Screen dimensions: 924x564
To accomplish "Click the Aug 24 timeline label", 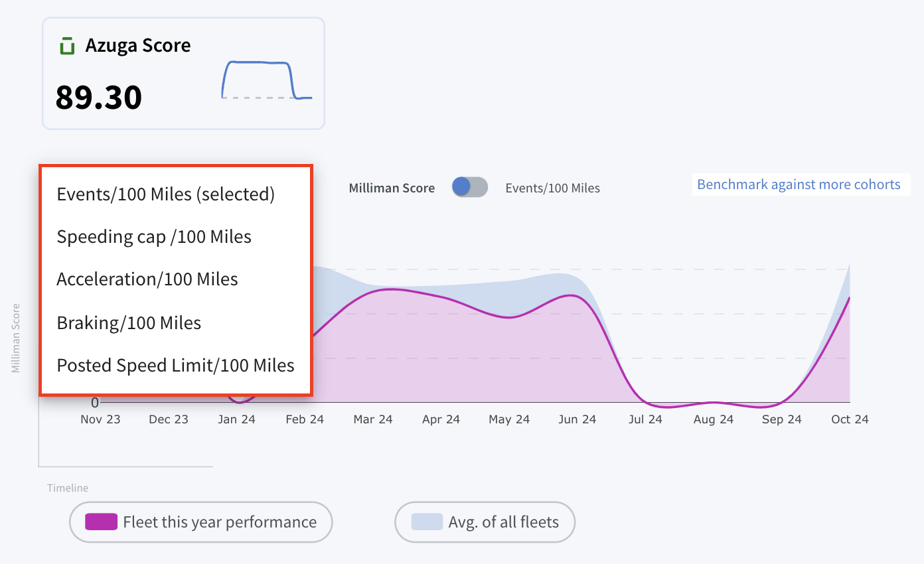I will pos(714,419).
